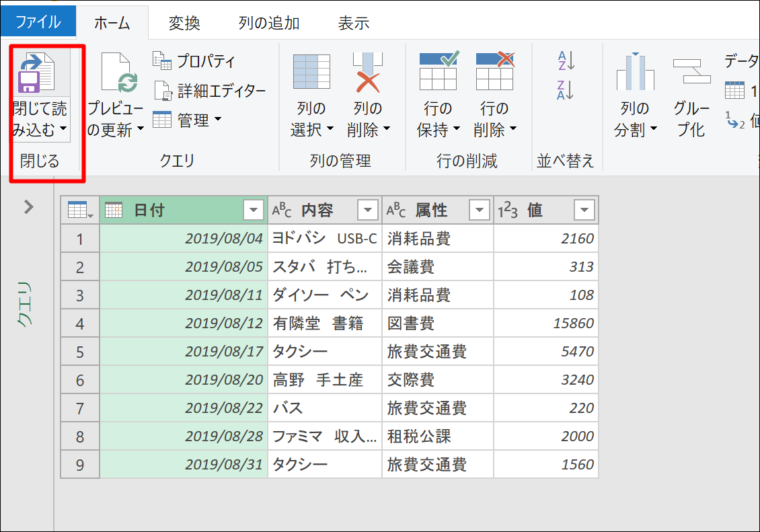Click the value cell 1560
This screenshot has width=760, height=532.
[545, 464]
